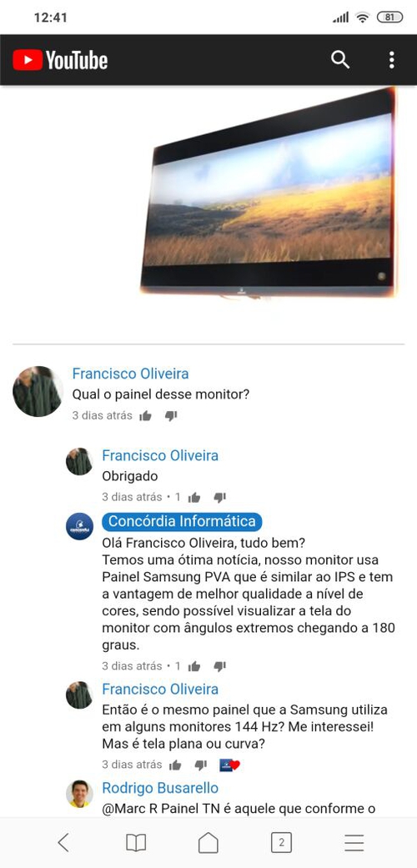
Task: Open browser tabs counter showing 2
Action: [x=281, y=842]
